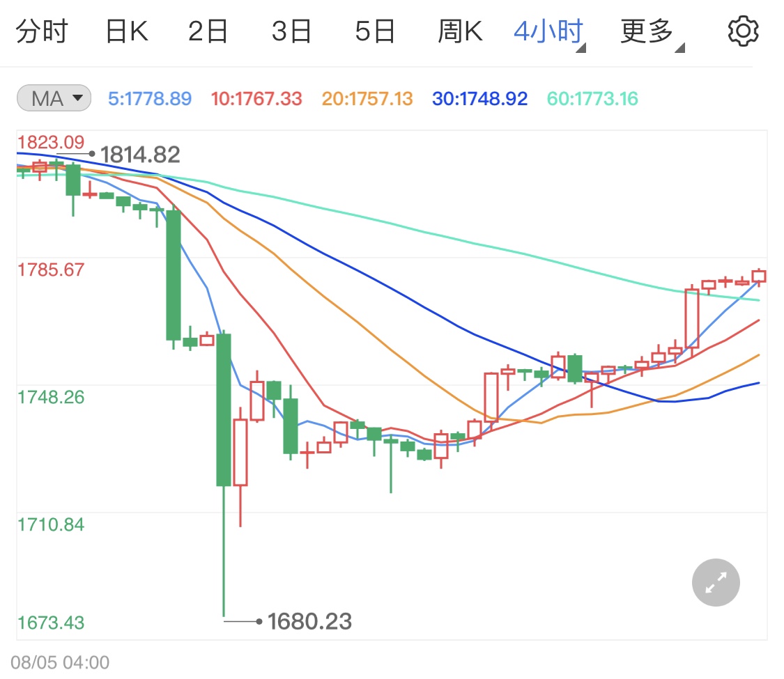Screen dimensions: 784x679
Task: Select the MA30 indicator value 1748.92
Action: [479, 98]
